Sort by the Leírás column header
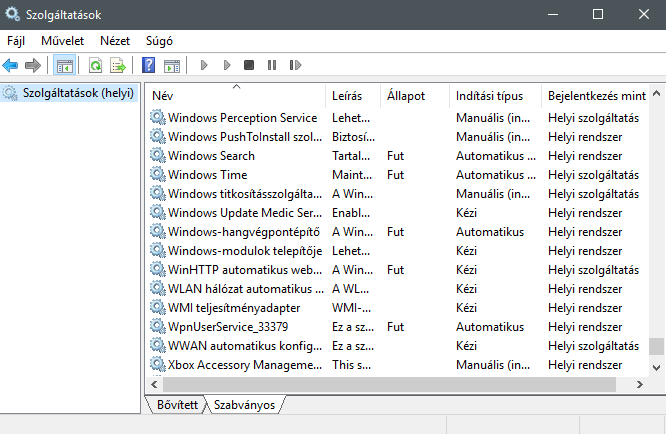 coord(353,96)
